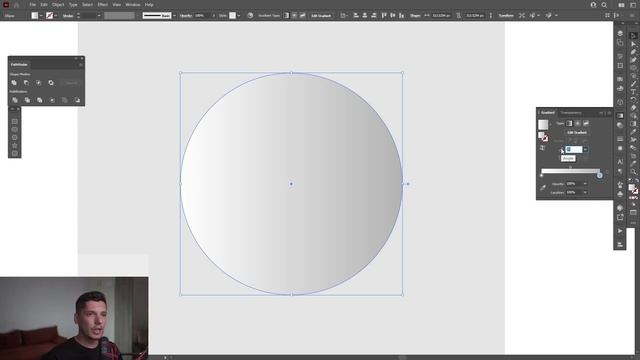
Task: Open the File menu
Action: tap(33, 5)
